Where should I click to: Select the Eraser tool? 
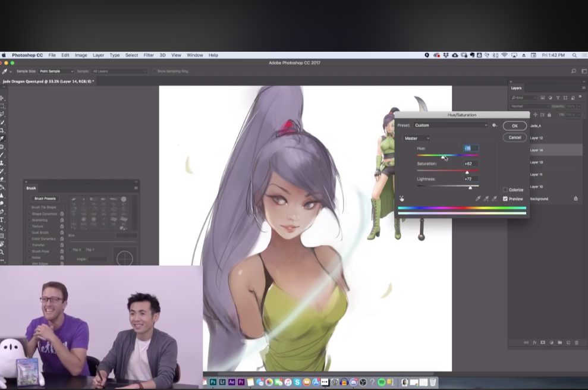pos(2,180)
